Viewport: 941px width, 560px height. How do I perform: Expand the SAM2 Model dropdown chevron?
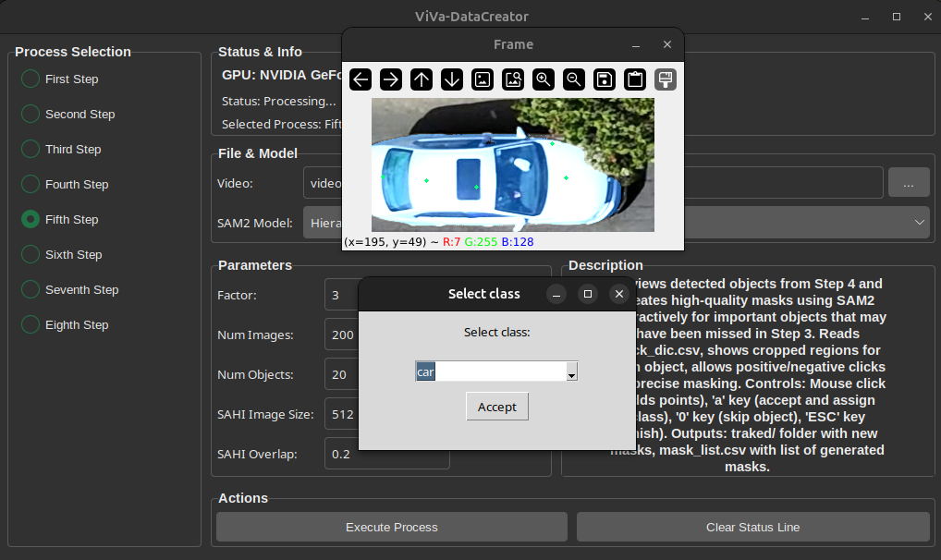pos(919,223)
